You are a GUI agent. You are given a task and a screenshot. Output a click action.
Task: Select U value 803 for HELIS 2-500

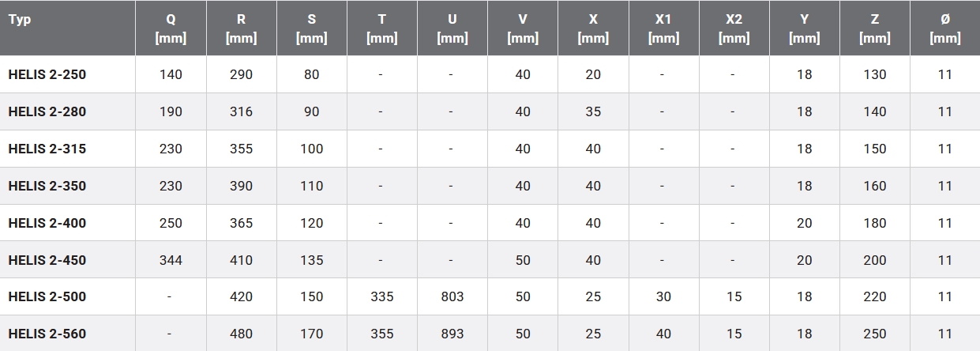point(452,296)
